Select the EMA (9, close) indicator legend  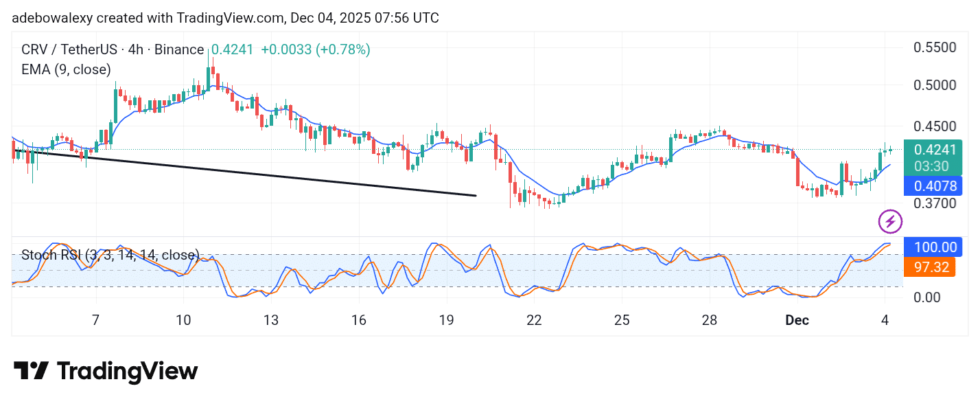[66, 69]
